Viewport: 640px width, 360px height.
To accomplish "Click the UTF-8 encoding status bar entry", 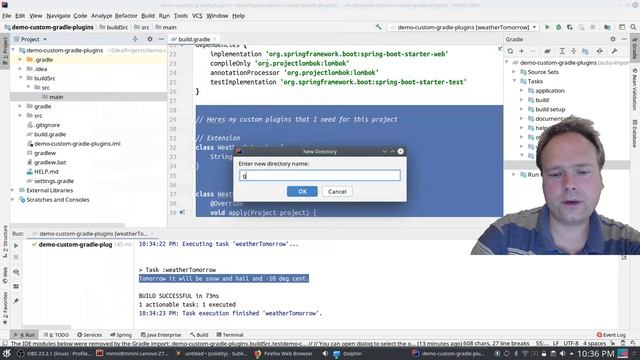I will tap(571, 343).
